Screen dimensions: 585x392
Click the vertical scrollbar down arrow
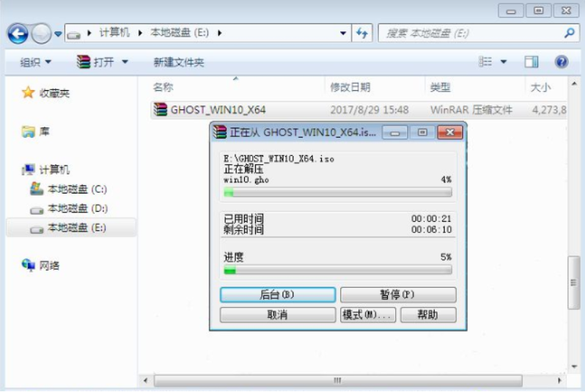point(574,366)
